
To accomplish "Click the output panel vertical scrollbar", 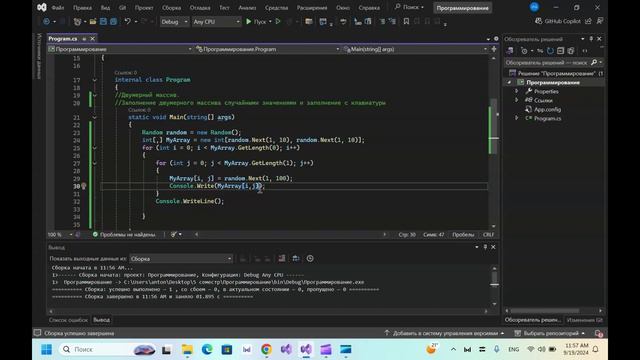I will click(494, 286).
